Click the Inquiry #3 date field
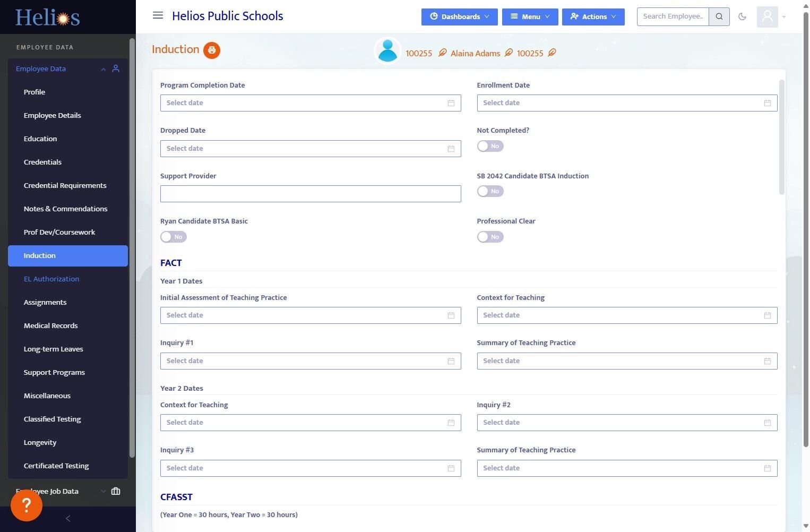 coord(311,468)
